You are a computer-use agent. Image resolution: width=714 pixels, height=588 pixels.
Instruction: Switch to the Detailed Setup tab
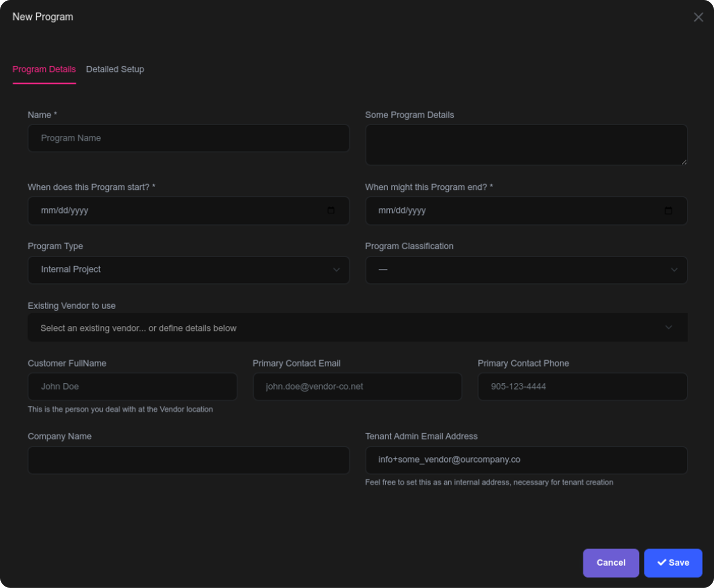[x=115, y=69]
